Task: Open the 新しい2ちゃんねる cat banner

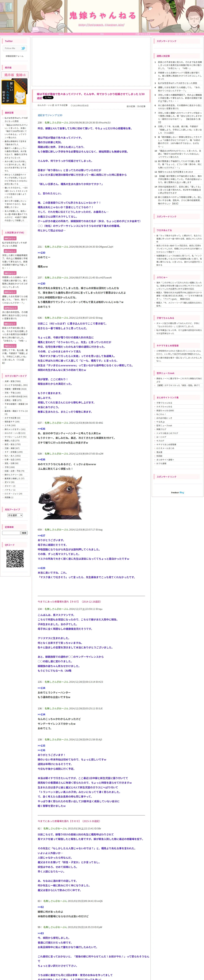Action: coord(14,92)
